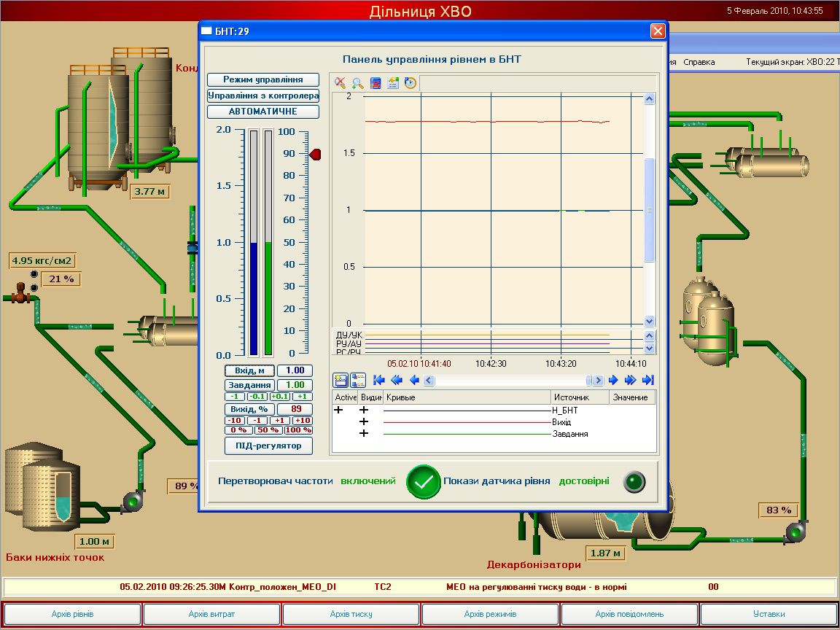
Task: Click the cancel zoom crossed magnifier icon
Action: (x=341, y=83)
